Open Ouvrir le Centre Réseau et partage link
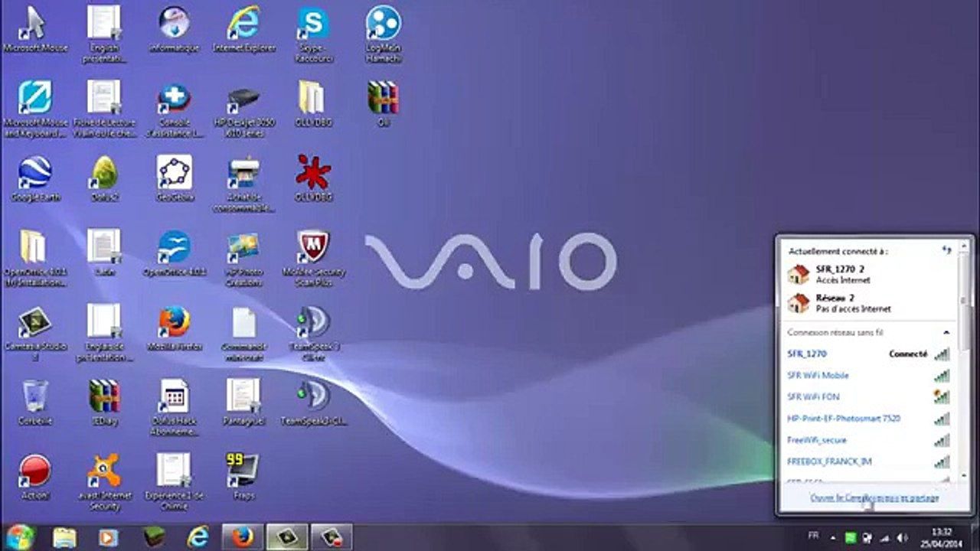This screenshot has height=551, width=980. click(874, 498)
